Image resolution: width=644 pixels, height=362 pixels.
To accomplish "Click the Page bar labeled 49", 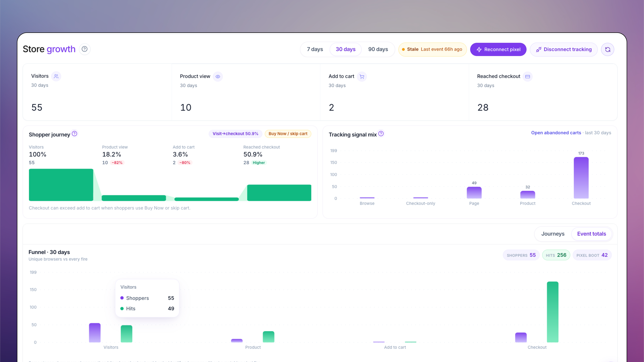I will 474,193.
